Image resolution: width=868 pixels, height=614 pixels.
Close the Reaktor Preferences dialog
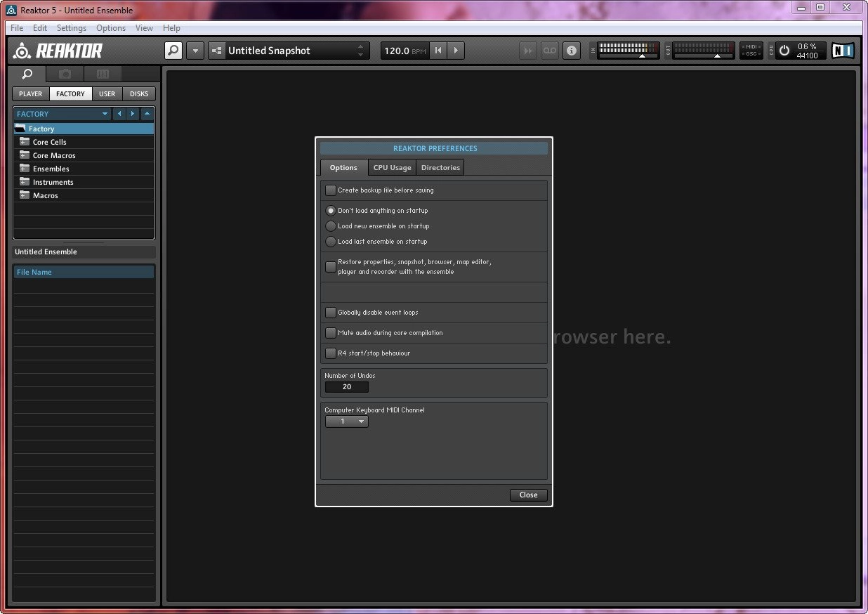528,495
